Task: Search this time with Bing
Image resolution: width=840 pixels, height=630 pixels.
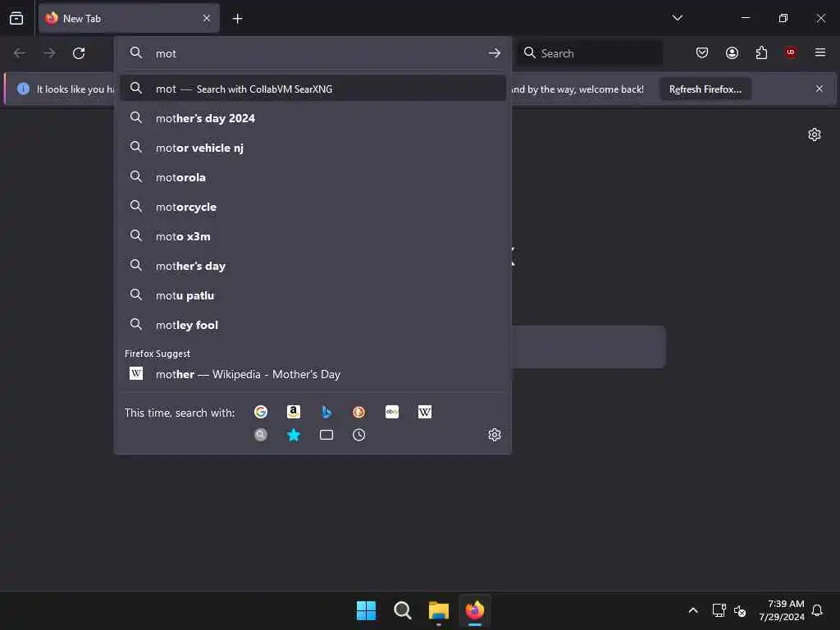Action: pos(326,412)
